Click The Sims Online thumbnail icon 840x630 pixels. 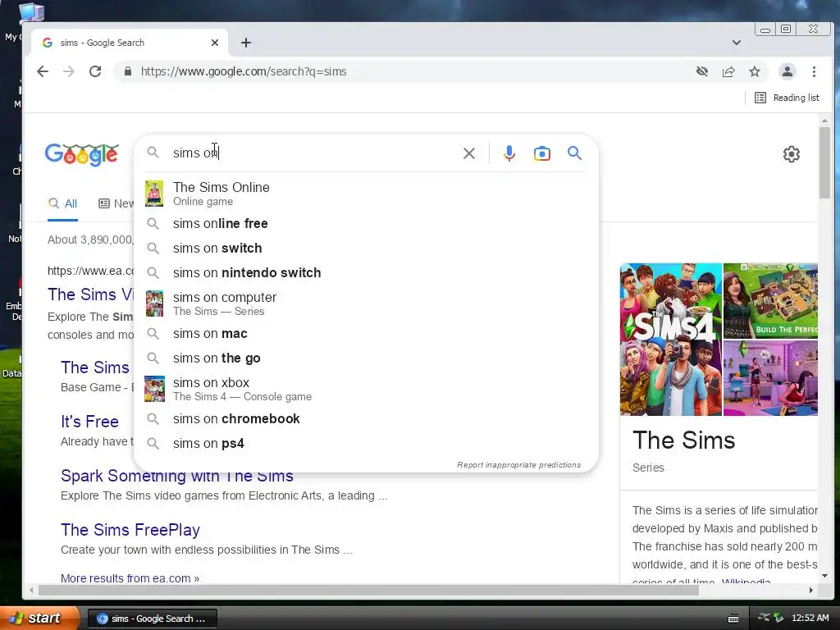coord(154,194)
